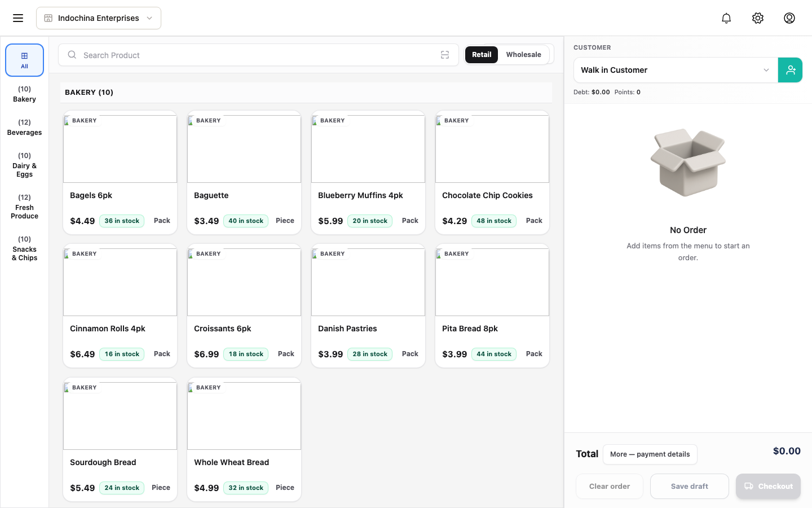Click the Debt: $0.00 label
The height and width of the screenshot is (508, 812).
point(592,92)
